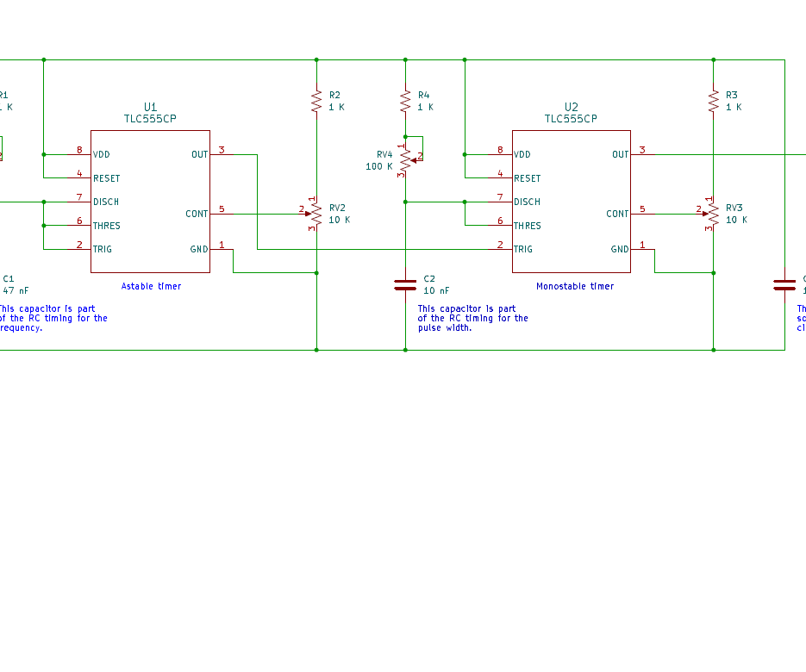Image resolution: width=806 pixels, height=672 pixels.
Task: Select the R4 1 K resistor symbol
Action: [x=404, y=100]
